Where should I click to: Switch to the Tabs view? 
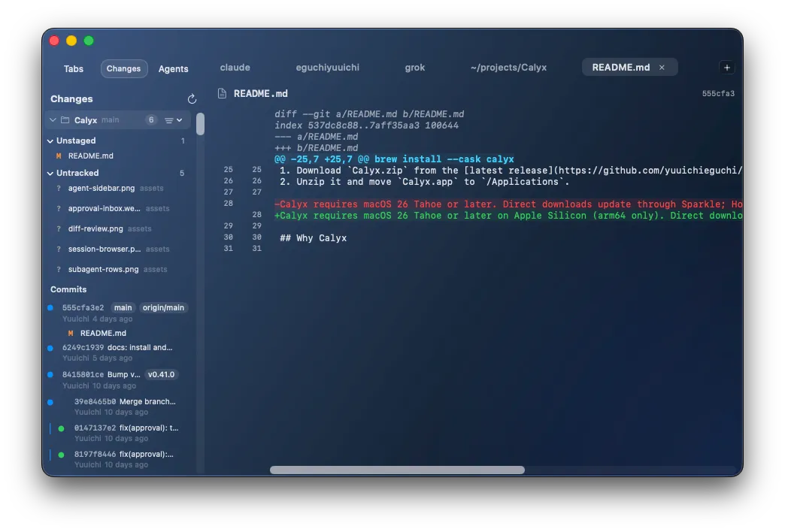pyautogui.click(x=74, y=69)
